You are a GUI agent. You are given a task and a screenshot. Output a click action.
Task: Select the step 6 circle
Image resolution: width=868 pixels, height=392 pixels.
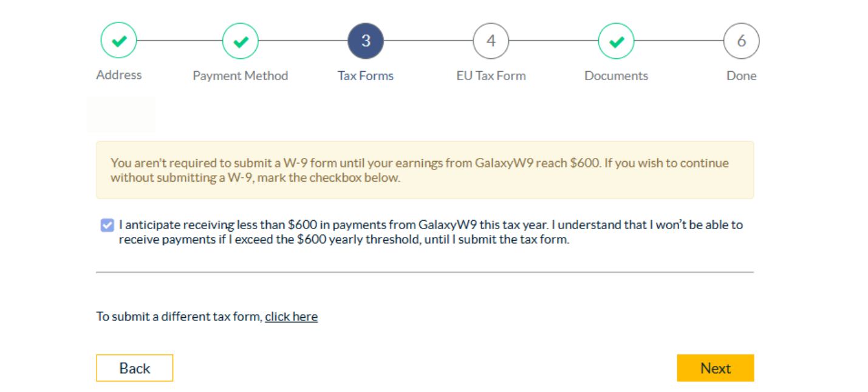(742, 41)
